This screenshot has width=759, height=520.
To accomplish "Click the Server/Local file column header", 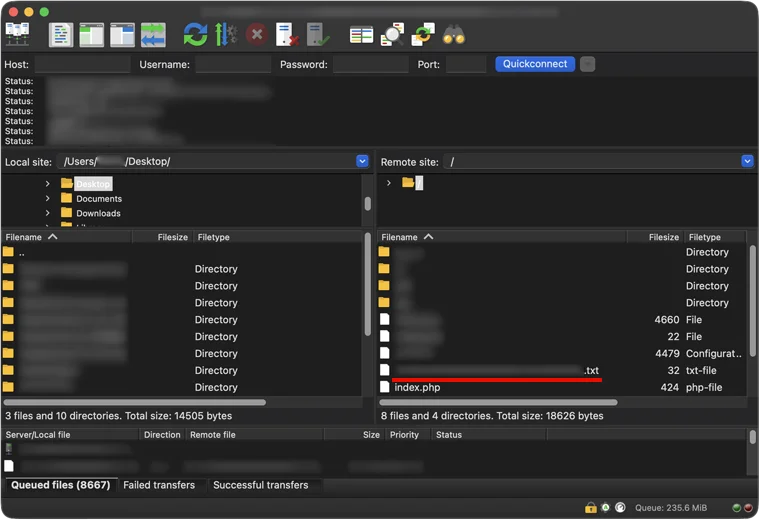I will 70,435.
